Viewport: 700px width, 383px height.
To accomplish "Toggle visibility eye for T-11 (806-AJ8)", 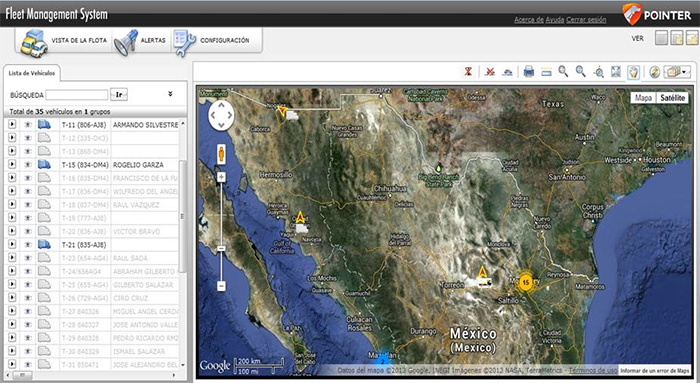I will point(28,125).
